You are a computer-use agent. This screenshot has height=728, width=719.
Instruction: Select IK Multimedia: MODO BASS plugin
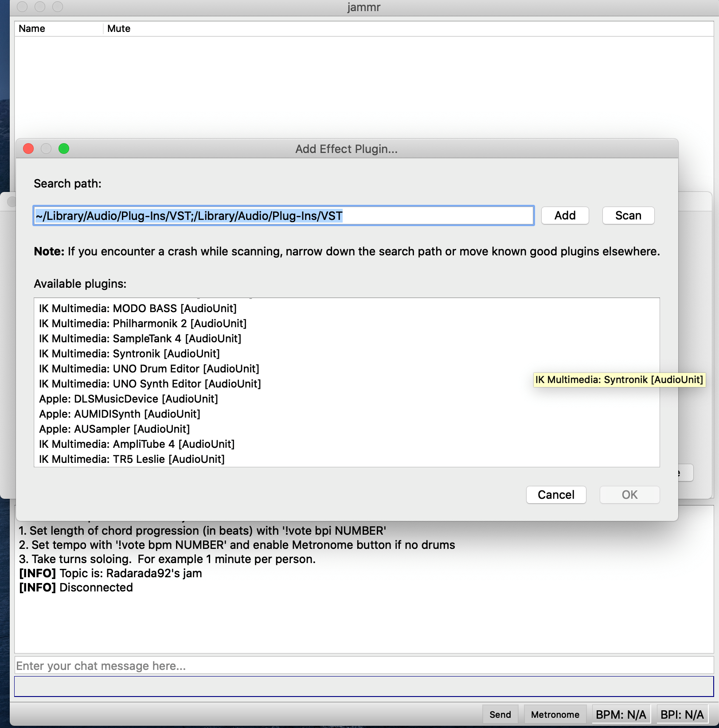point(138,309)
